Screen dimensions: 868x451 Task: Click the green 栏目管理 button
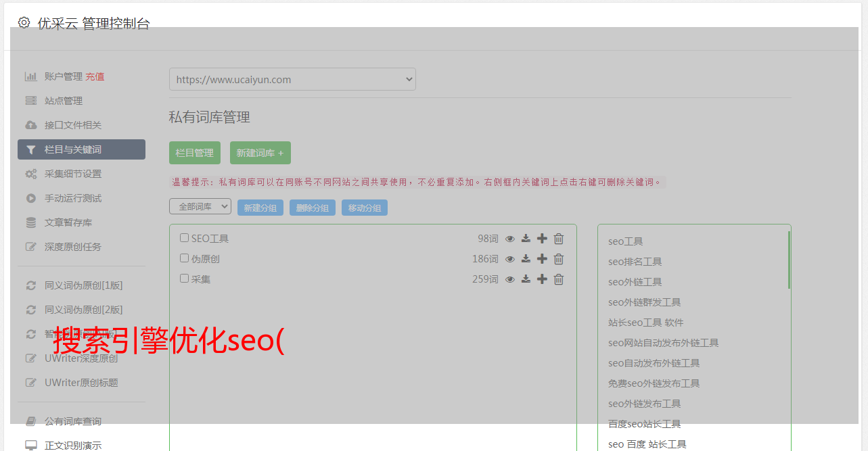coord(195,153)
